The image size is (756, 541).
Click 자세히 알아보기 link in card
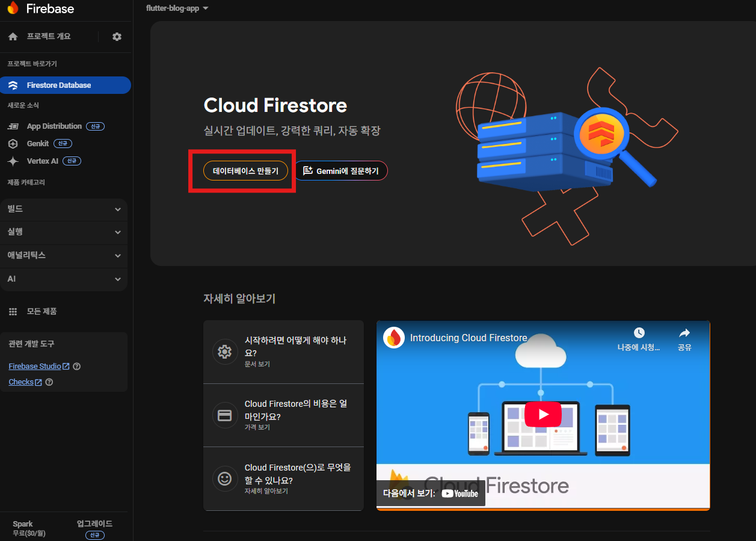tap(266, 491)
